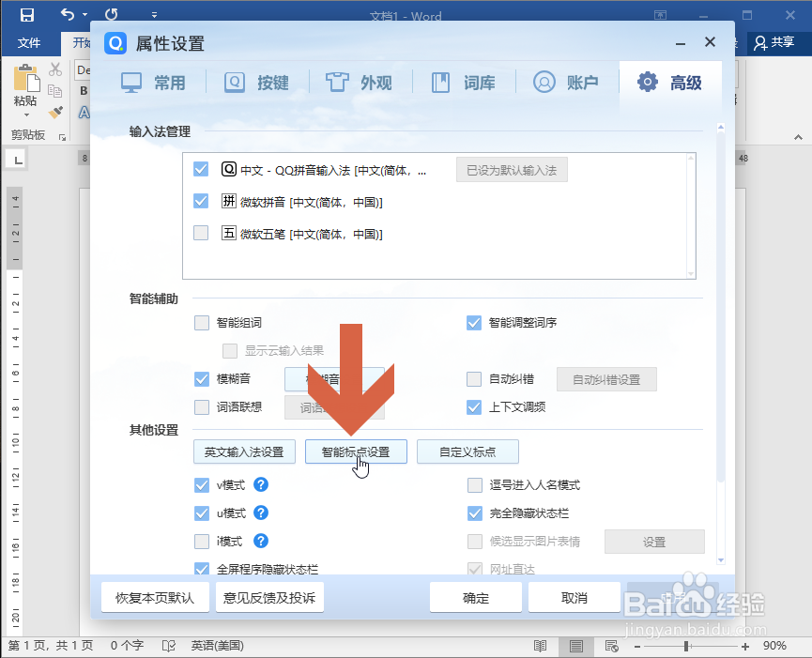Image resolution: width=812 pixels, height=658 pixels.
Task: Close the 属性设置 dialog
Action: tap(710, 42)
